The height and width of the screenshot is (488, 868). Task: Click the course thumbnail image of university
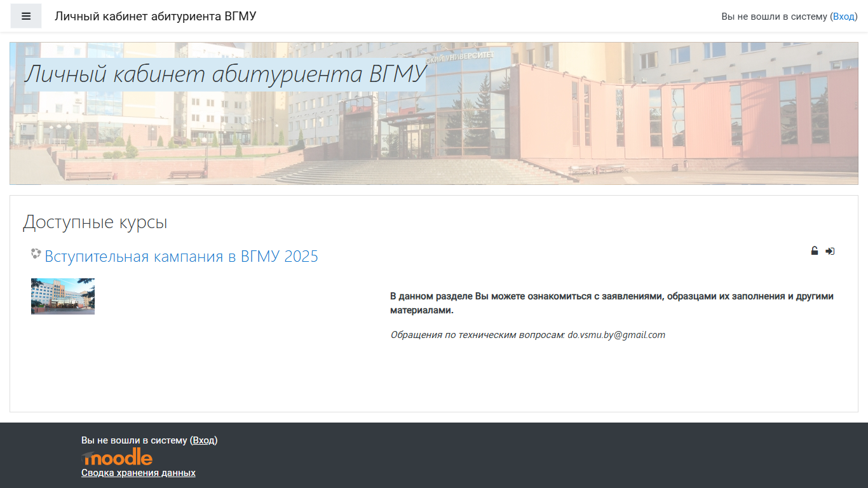(63, 296)
